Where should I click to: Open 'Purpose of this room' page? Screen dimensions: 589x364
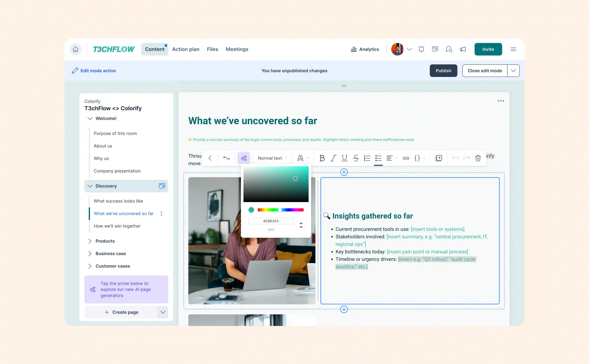coord(115,133)
